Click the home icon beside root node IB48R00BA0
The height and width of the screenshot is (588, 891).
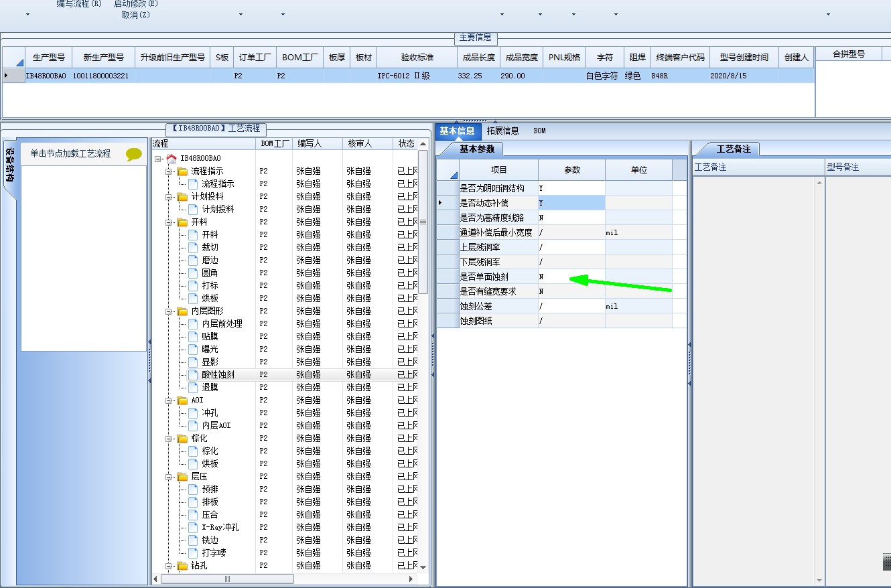pos(172,158)
